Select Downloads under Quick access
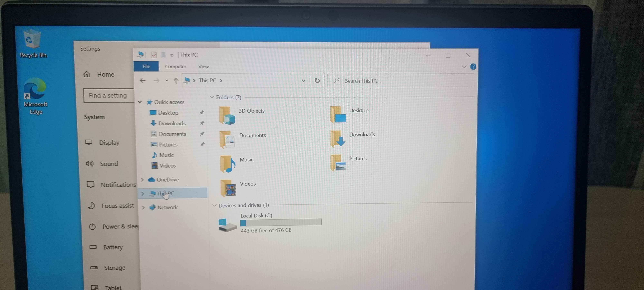The height and width of the screenshot is (290, 644). (x=172, y=123)
